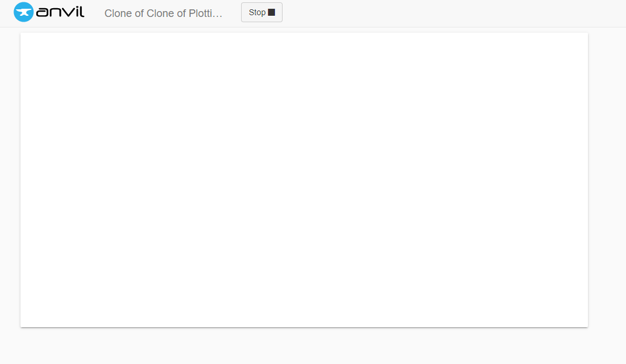
Task: Click the center of the empty white canvas
Action: click(304, 180)
